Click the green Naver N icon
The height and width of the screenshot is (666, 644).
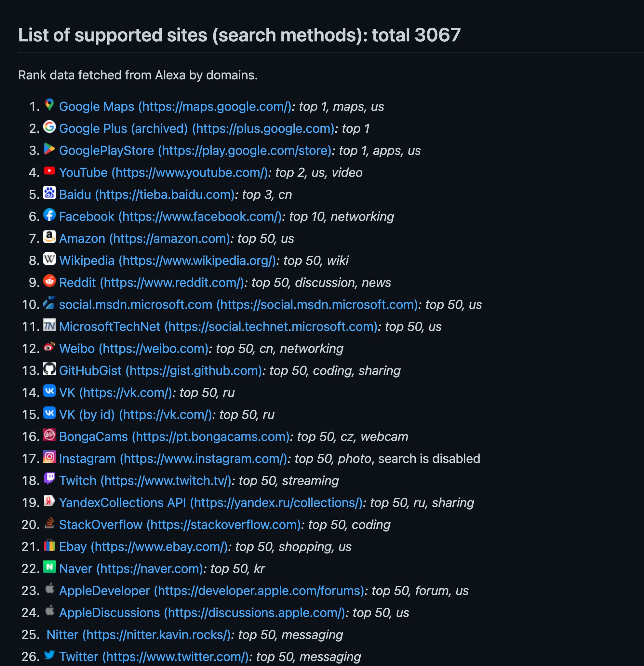coord(49,567)
